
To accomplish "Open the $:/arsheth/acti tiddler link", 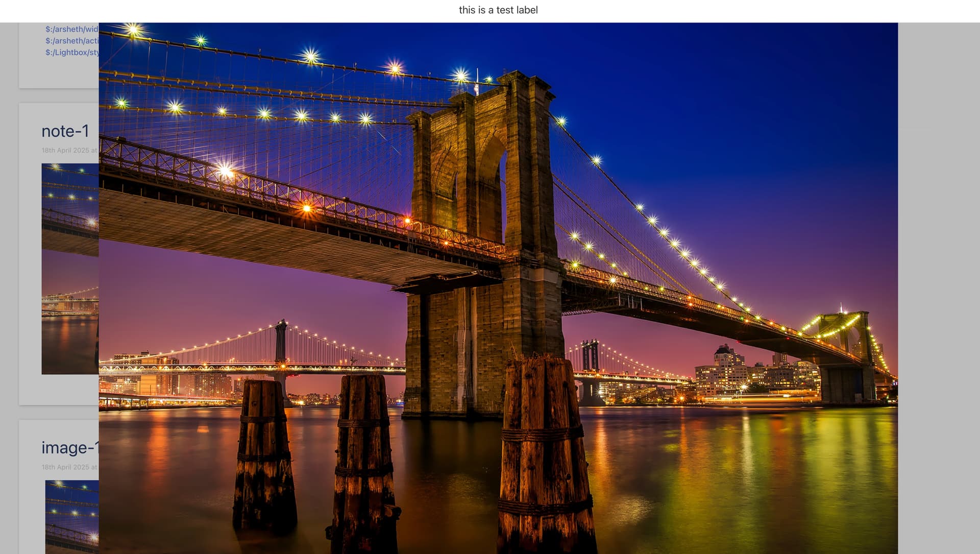I will point(71,41).
